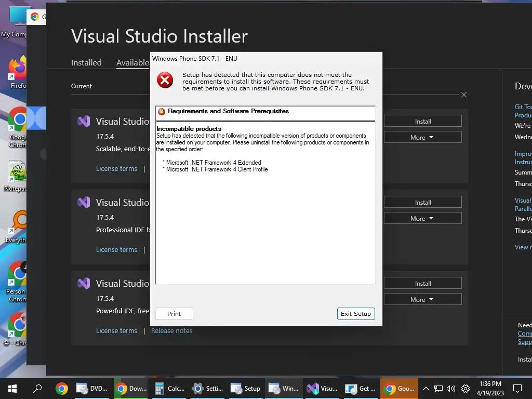Open the Release notes link

(171, 331)
